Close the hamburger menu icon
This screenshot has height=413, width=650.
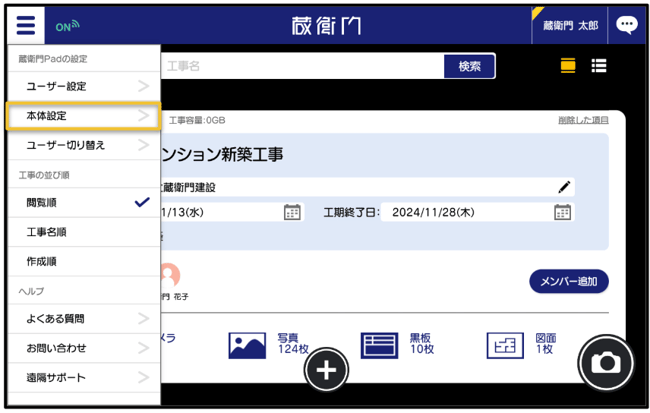(26, 26)
